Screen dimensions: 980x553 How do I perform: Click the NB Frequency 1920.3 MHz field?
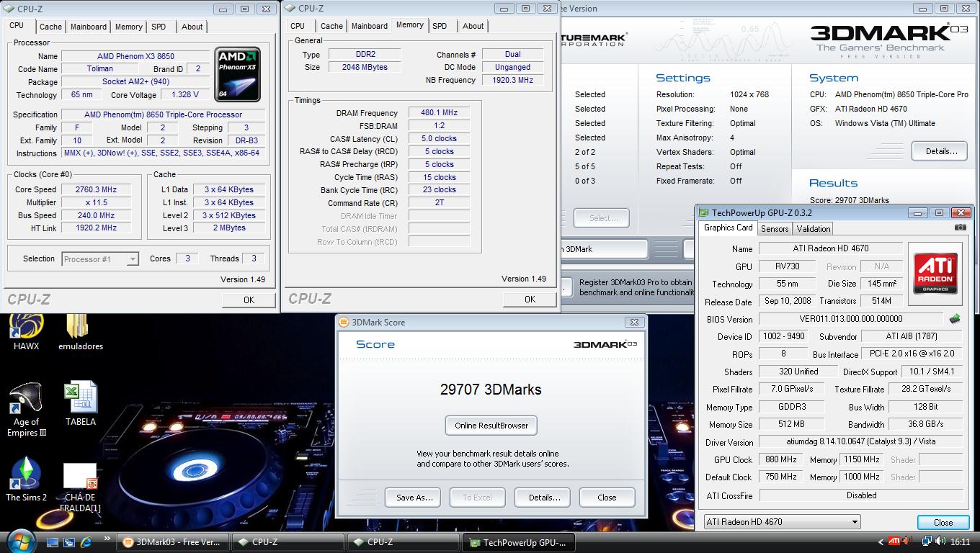tap(512, 81)
